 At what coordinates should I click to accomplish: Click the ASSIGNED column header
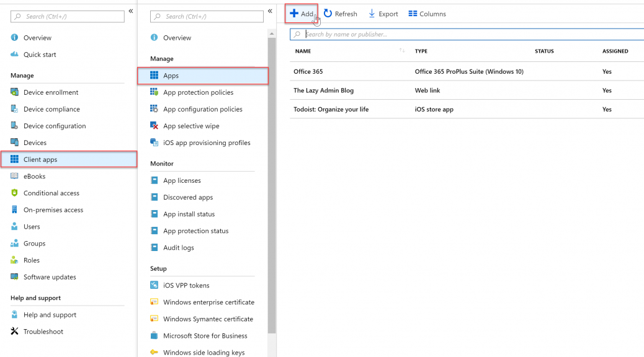tap(615, 51)
